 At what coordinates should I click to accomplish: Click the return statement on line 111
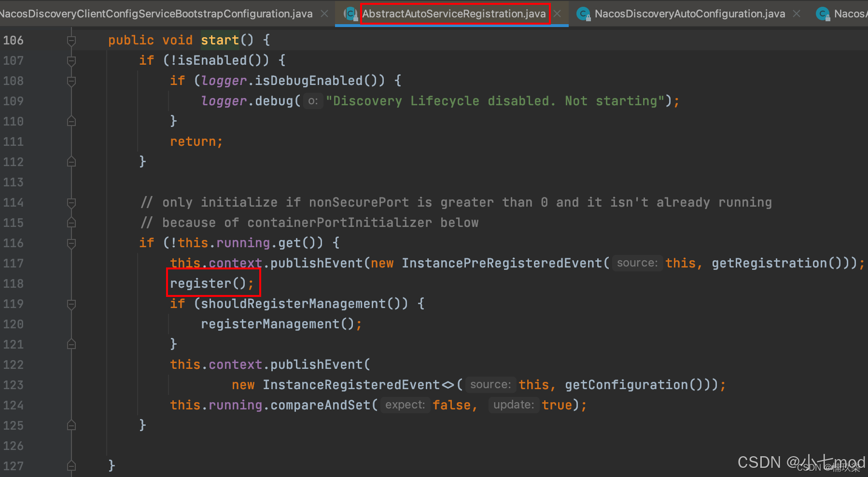point(196,141)
